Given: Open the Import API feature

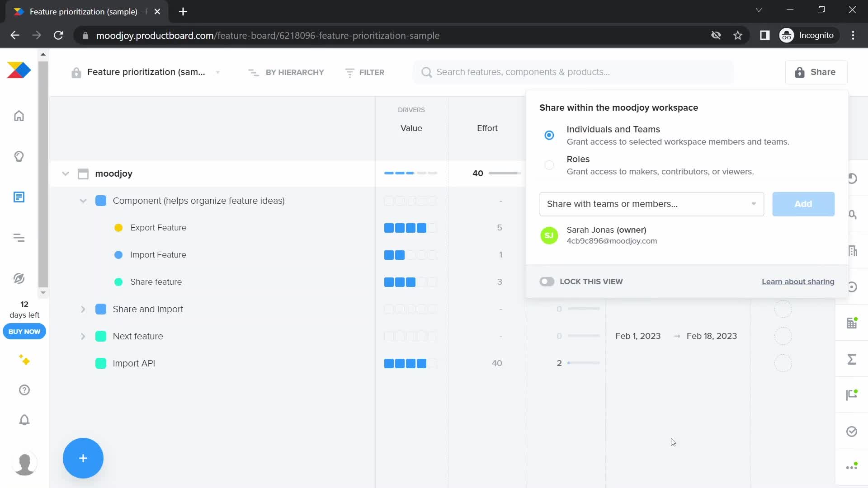Looking at the screenshot, I should (x=134, y=363).
